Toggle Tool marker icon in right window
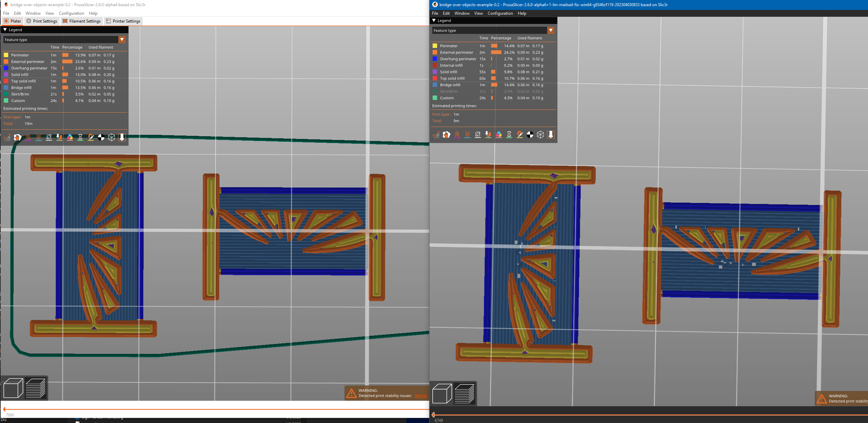Image resolution: width=868 pixels, height=423 pixels. [551, 135]
